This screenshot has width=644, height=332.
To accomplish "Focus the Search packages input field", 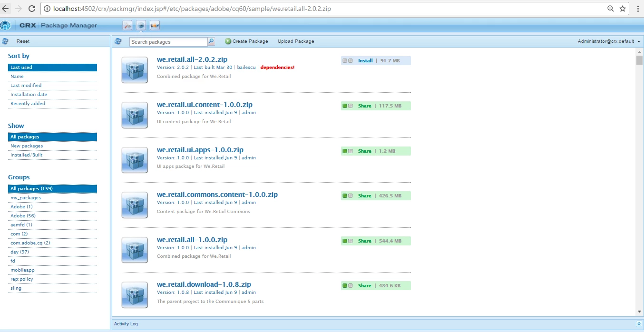I will [168, 42].
